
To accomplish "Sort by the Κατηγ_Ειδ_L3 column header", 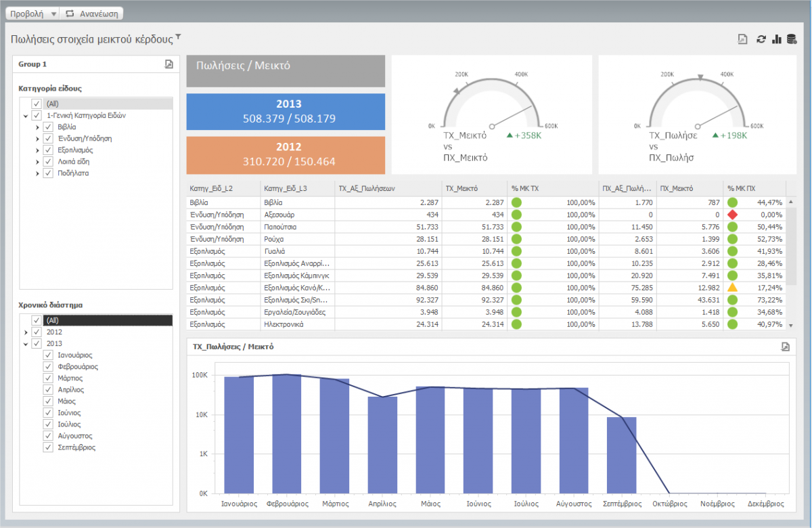I will tap(297, 188).
